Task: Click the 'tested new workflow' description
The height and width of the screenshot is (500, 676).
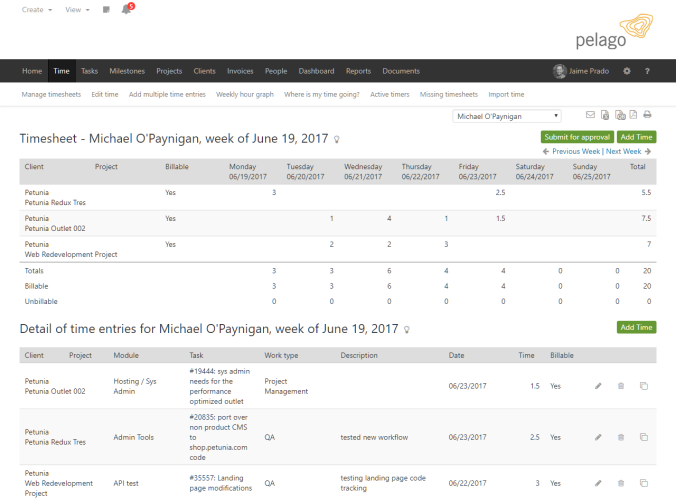Action: point(374,438)
